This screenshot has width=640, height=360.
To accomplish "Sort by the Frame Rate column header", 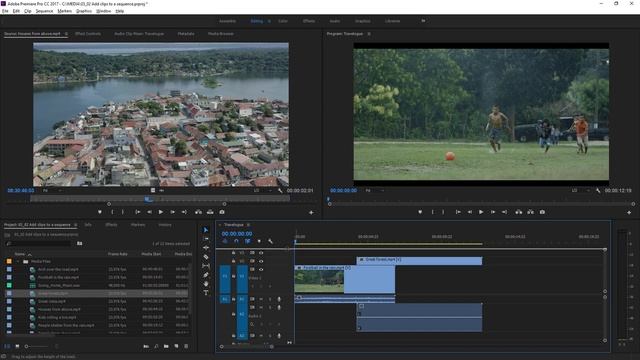I will (118, 254).
